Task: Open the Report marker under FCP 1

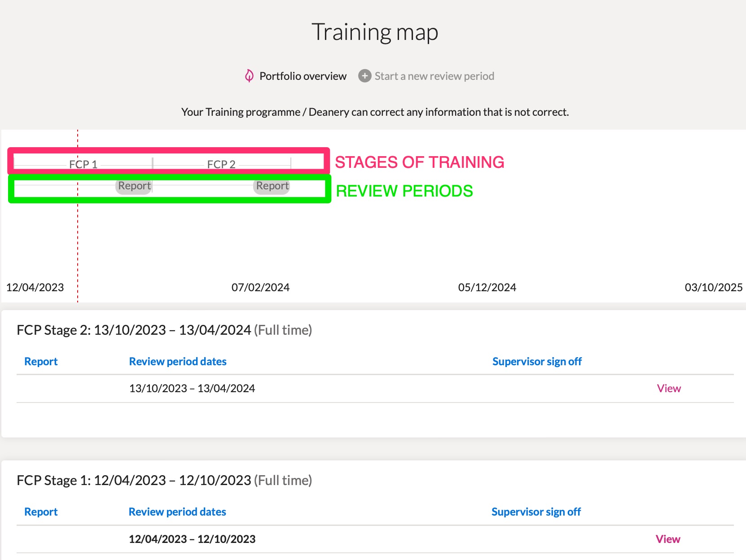Action: tap(134, 186)
